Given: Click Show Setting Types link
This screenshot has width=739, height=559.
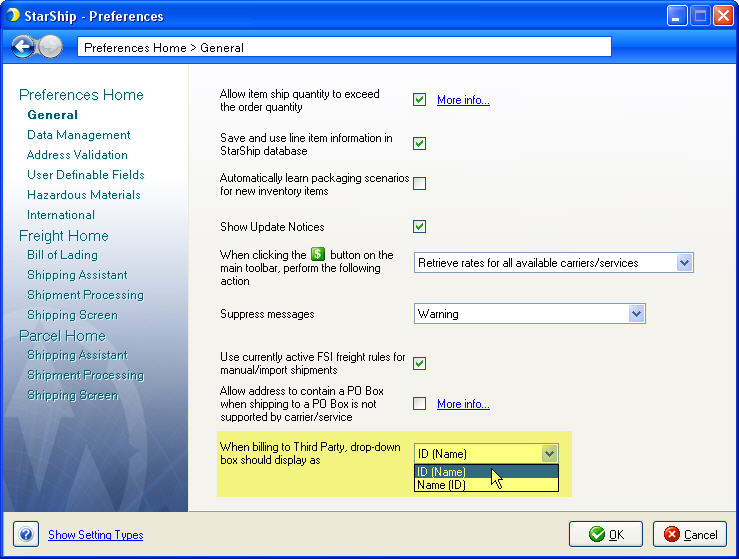Looking at the screenshot, I should (96, 535).
